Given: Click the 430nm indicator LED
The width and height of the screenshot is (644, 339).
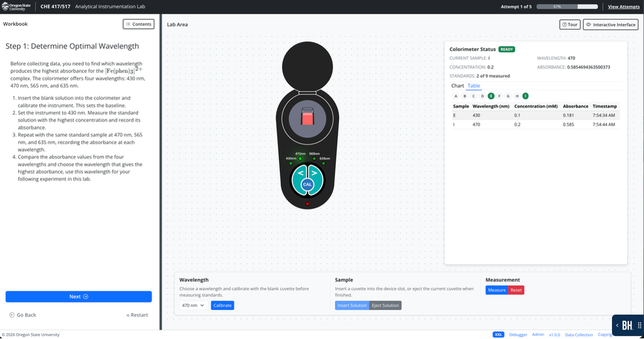Looking at the screenshot, I should (291, 164).
